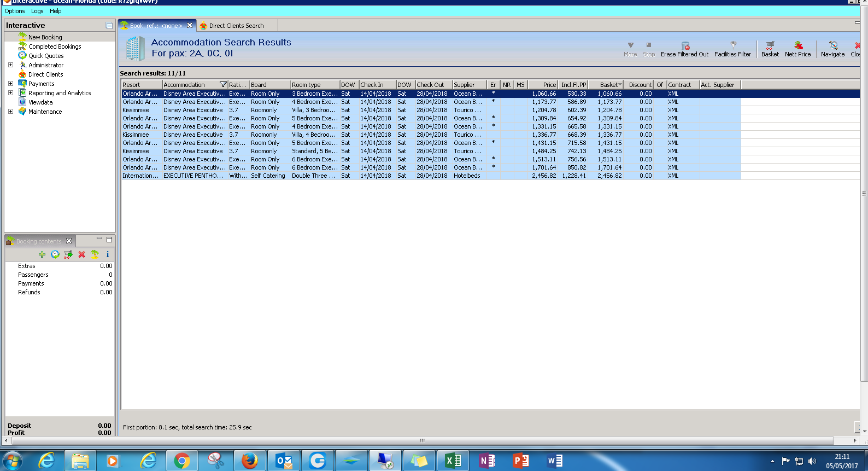868x471 pixels.
Task: Switch to Direct Clients Search tab
Action: pyautogui.click(x=236, y=26)
